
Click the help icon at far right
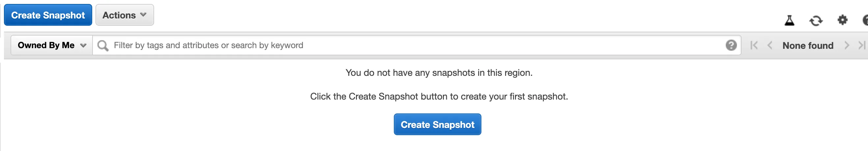pos(865,20)
